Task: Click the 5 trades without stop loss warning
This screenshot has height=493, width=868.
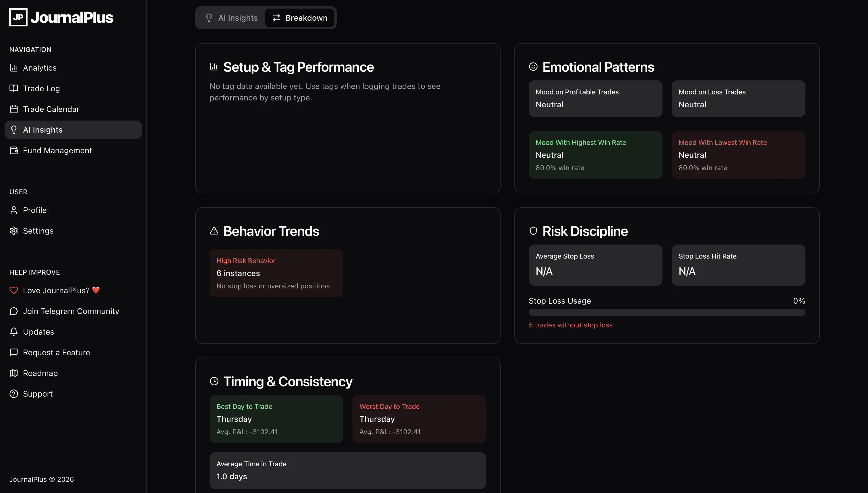Action: (571, 325)
